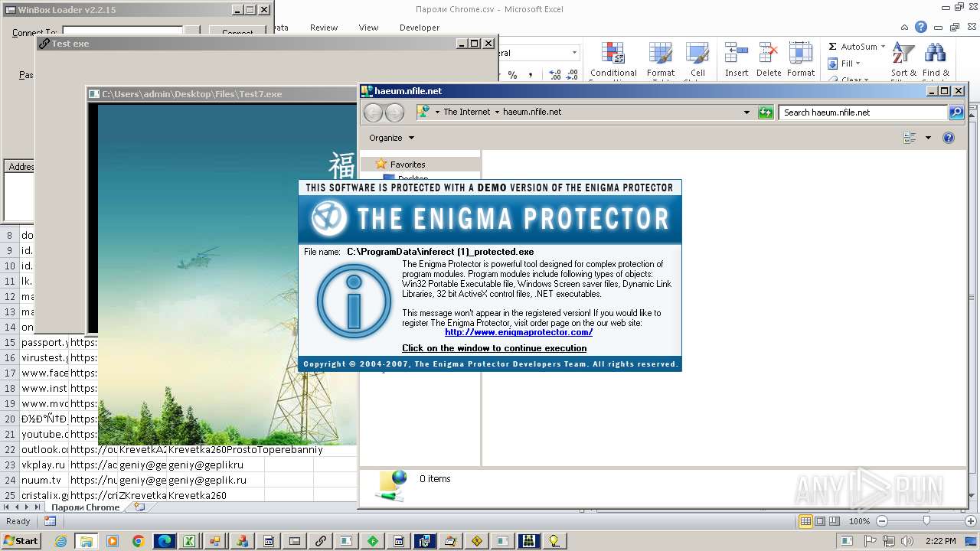Image resolution: width=980 pixels, height=551 pixels.
Task: Open Conditional Formatting in Excel ribbon
Action: pyautogui.click(x=613, y=60)
